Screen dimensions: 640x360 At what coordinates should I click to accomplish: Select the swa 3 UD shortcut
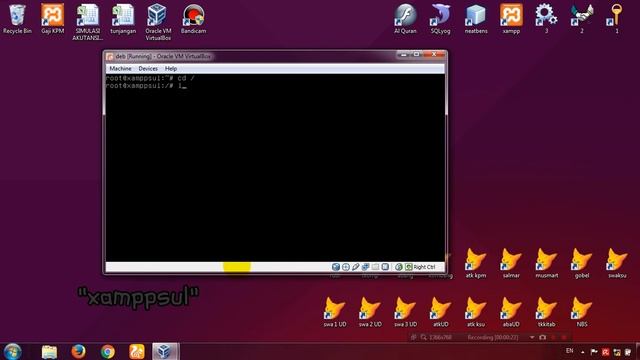[405, 312]
